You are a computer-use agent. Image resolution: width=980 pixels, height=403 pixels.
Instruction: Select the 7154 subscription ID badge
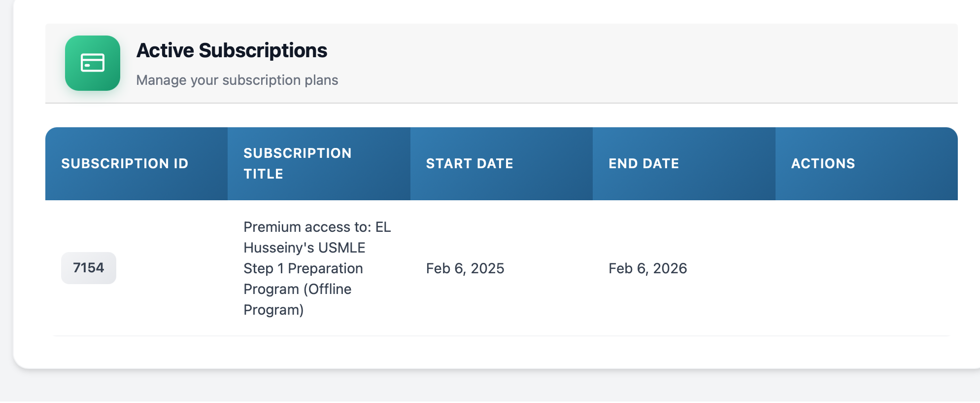click(x=89, y=268)
